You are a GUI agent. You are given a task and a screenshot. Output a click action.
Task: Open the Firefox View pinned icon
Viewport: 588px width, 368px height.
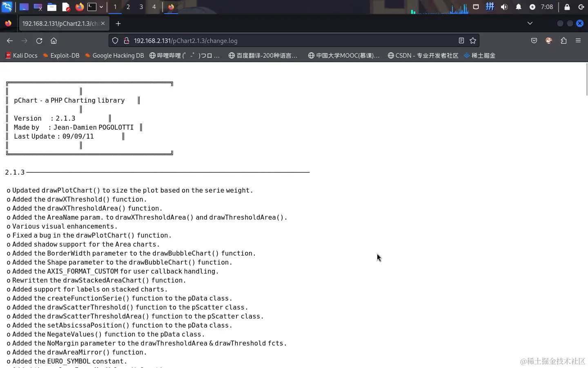tap(8, 23)
